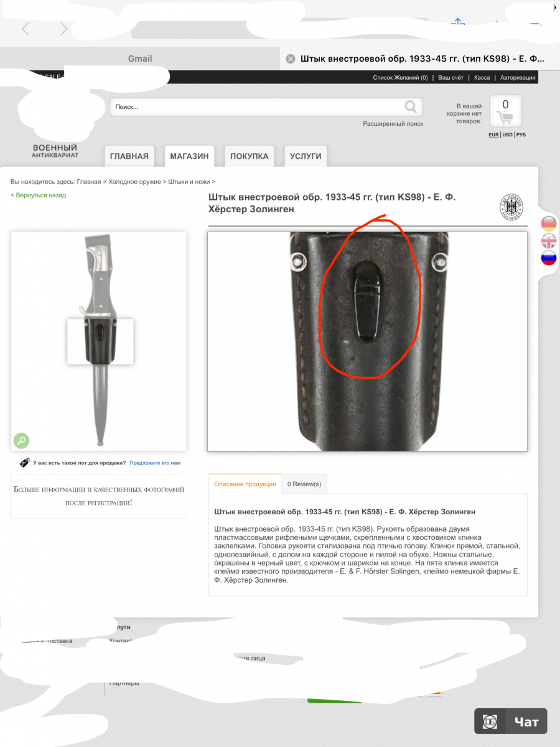Screen dimensions: 560x747
Task: Close the browser tab with X icon
Action: coord(291,59)
